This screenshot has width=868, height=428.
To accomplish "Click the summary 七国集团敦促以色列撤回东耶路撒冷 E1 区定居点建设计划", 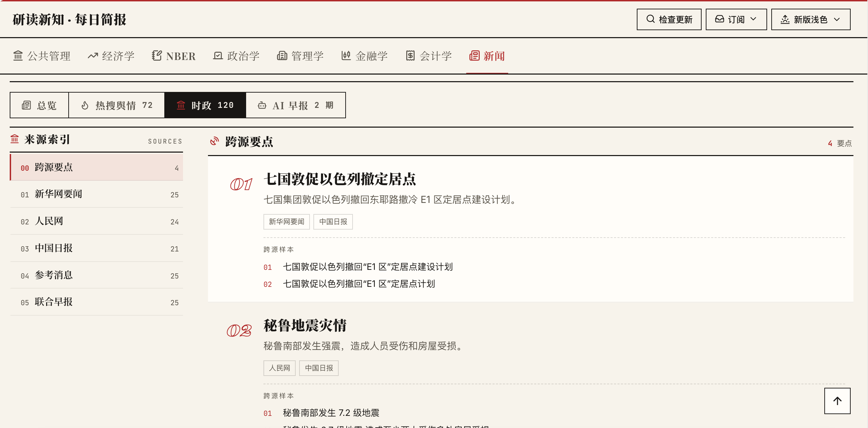I will 390,200.
